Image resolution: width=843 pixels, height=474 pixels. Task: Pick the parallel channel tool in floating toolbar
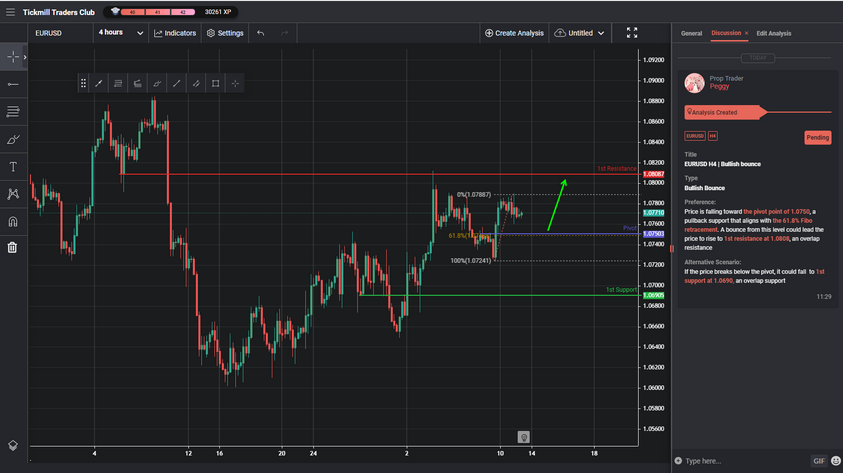[196, 83]
